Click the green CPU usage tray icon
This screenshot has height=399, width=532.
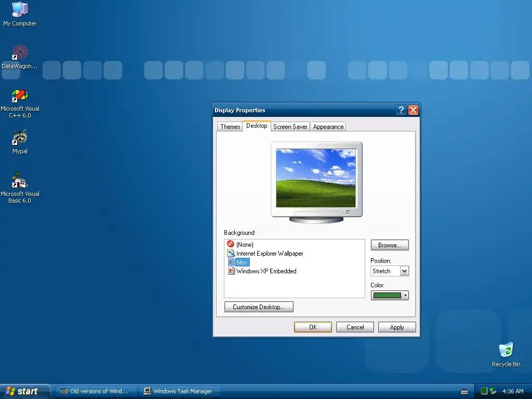click(484, 391)
